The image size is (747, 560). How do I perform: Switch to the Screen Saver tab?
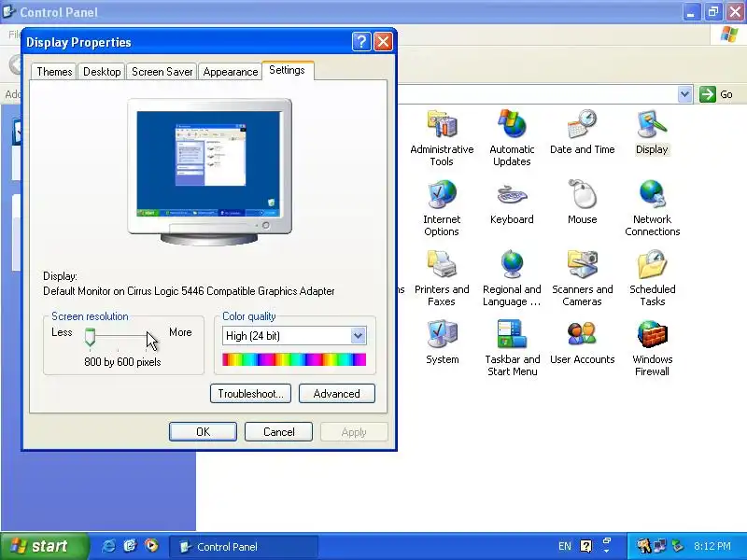coord(162,72)
